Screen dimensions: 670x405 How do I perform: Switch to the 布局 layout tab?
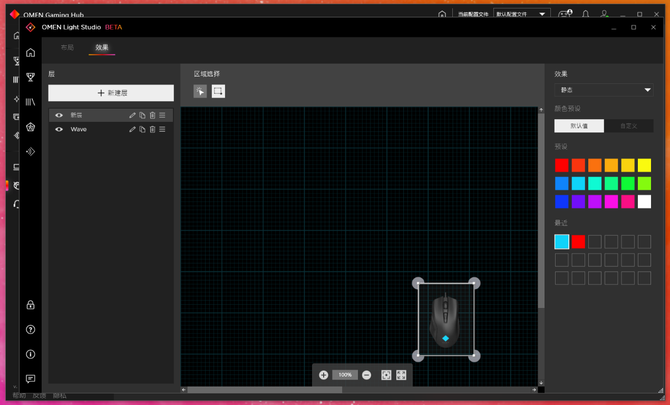coord(67,47)
